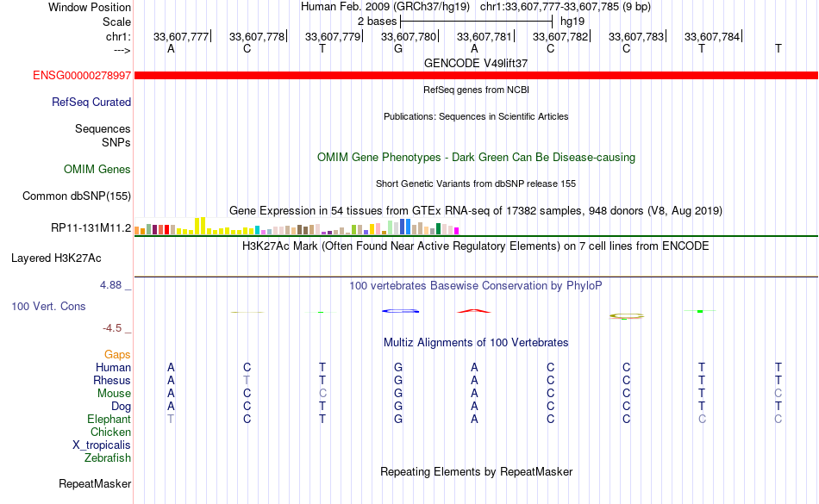Open OMIM Gene Phenotypes track title

tap(476, 157)
